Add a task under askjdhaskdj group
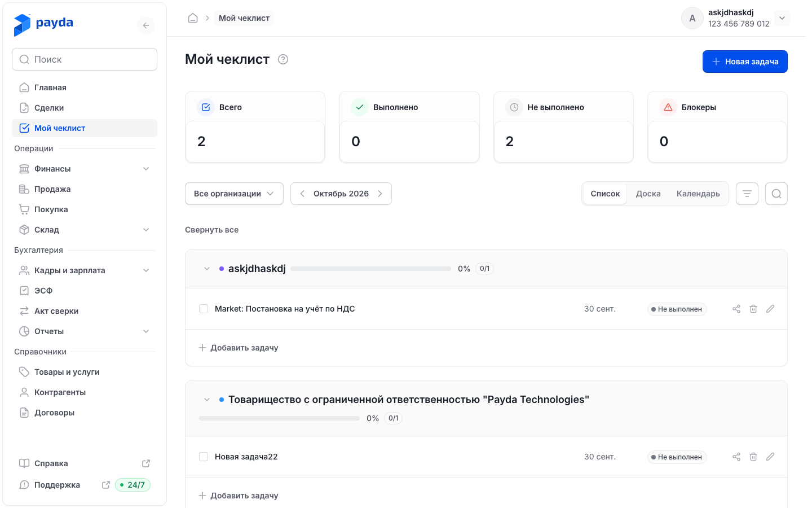This screenshot has width=812, height=508. [239, 348]
